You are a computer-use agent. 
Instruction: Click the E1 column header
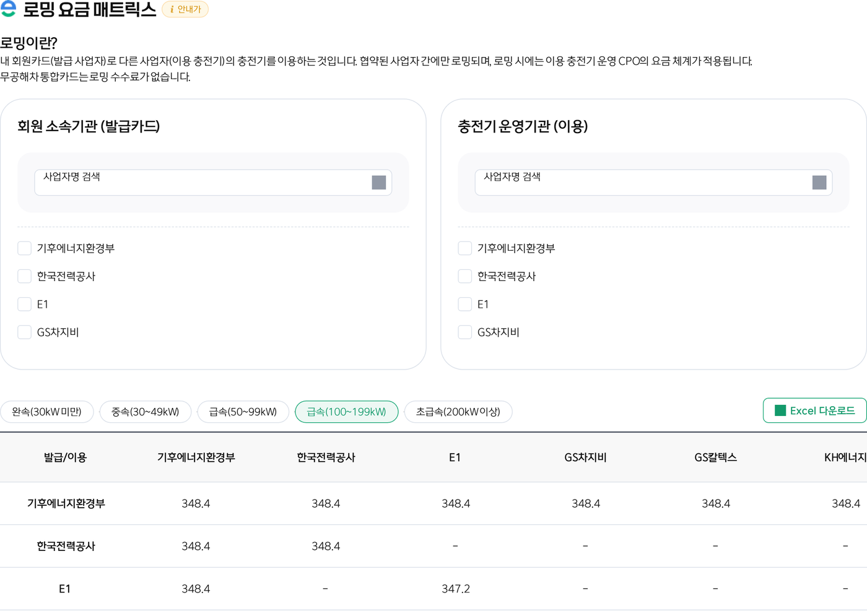(455, 458)
